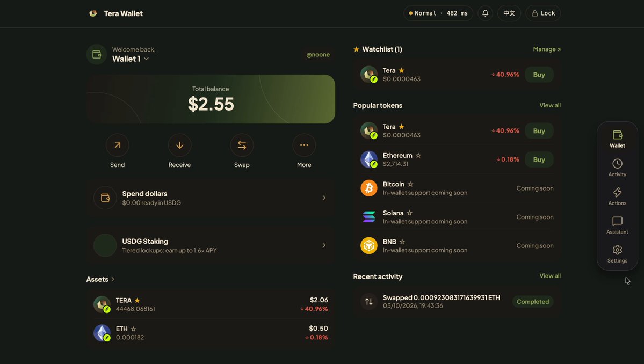Switch to the Activity tab in the side dock
The height and width of the screenshot is (364, 644).
[617, 168]
